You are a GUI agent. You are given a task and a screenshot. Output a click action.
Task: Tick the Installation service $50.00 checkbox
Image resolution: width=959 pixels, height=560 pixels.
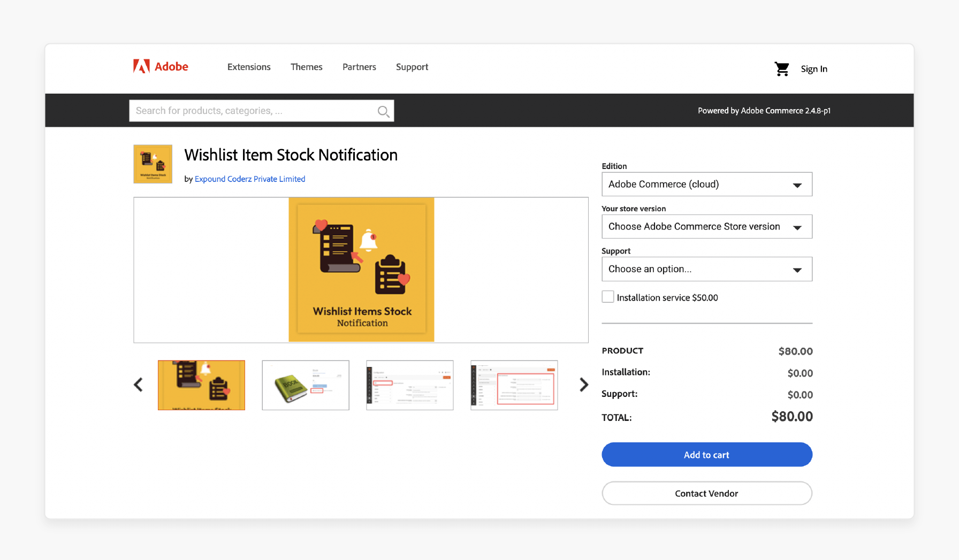(x=608, y=297)
